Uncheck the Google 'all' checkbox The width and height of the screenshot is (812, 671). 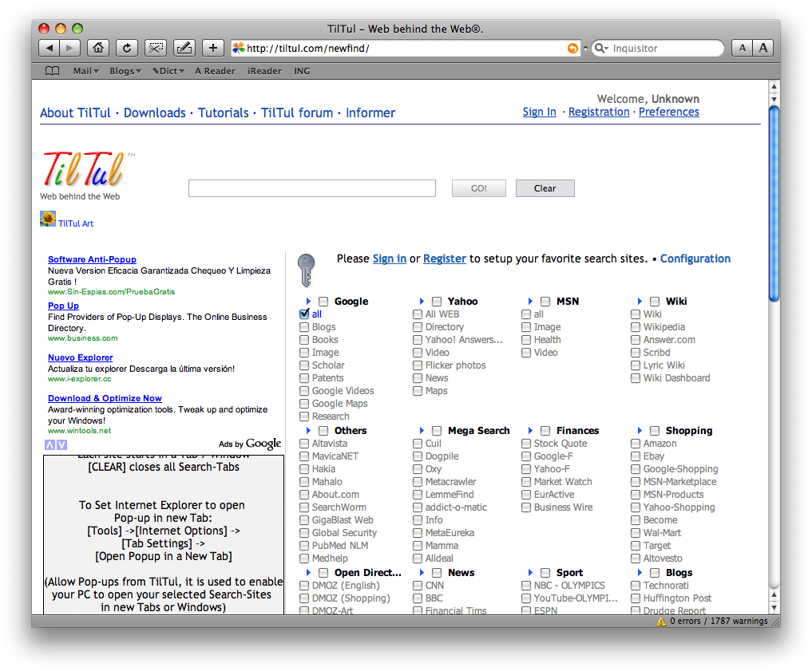coord(304,314)
